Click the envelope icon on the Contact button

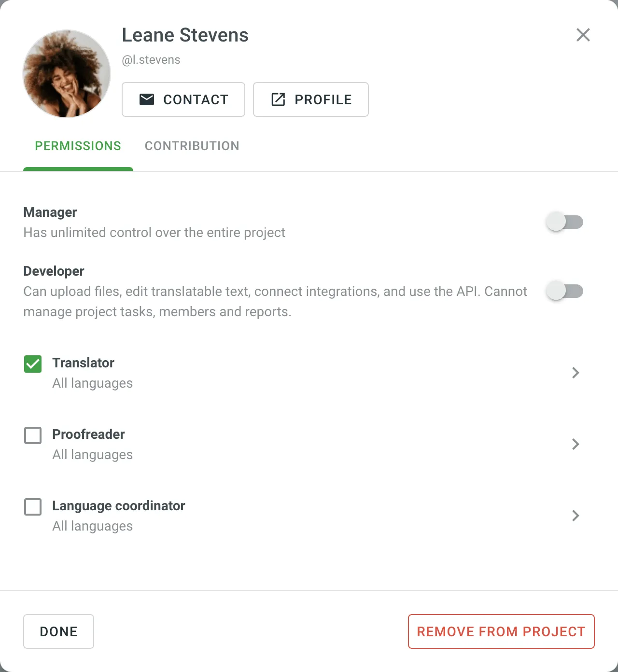tap(147, 99)
